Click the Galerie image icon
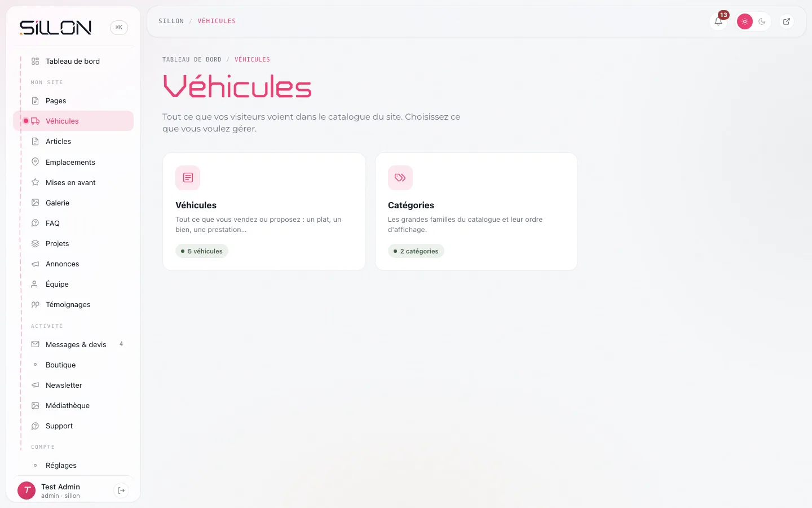This screenshot has width=812, height=508. click(x=35, y=203)
